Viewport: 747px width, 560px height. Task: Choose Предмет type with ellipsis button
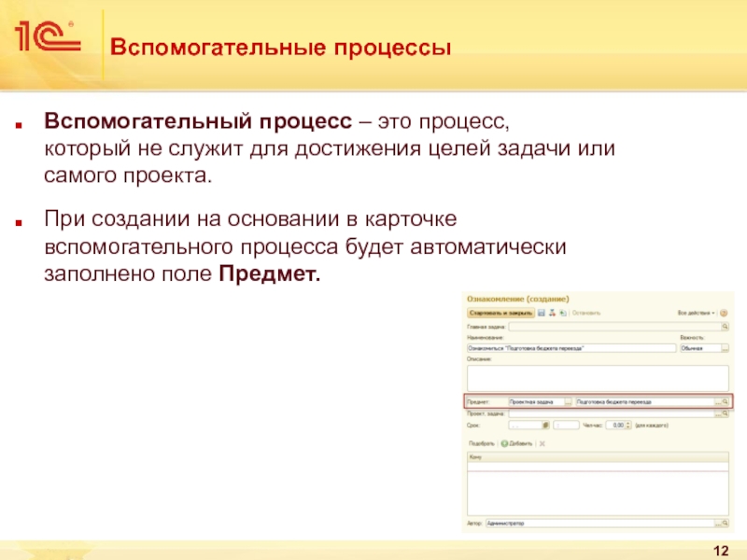tap(568, 402)
